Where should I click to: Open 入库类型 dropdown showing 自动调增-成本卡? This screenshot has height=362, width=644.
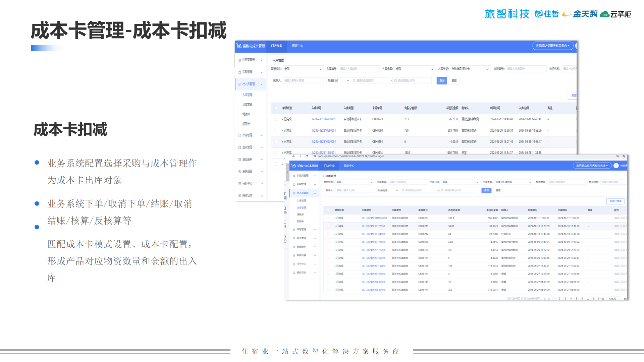pyautogui.click(x=470, y=69)
